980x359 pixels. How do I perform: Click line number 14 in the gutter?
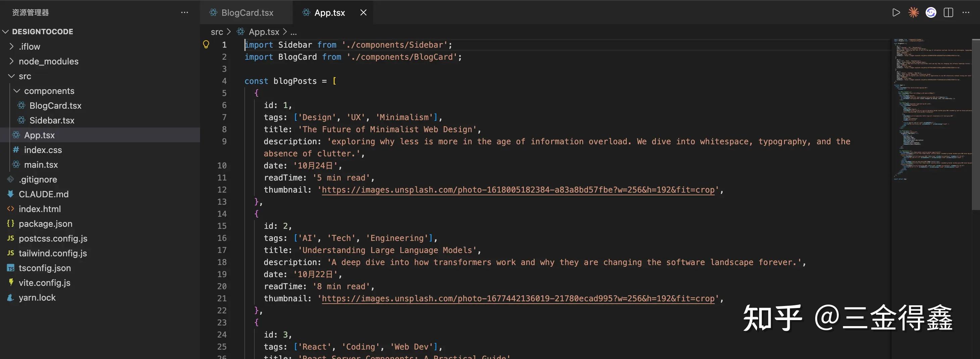pos(222,214)
